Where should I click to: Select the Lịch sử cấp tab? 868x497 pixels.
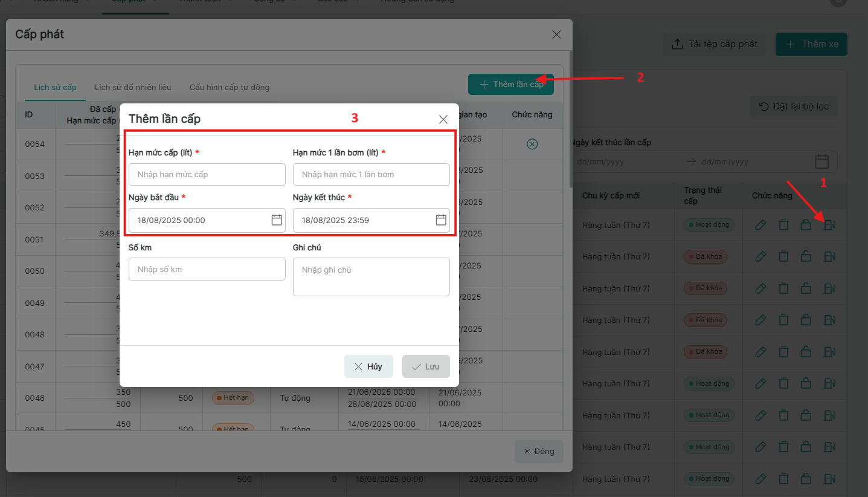click(x=55, y=88)
